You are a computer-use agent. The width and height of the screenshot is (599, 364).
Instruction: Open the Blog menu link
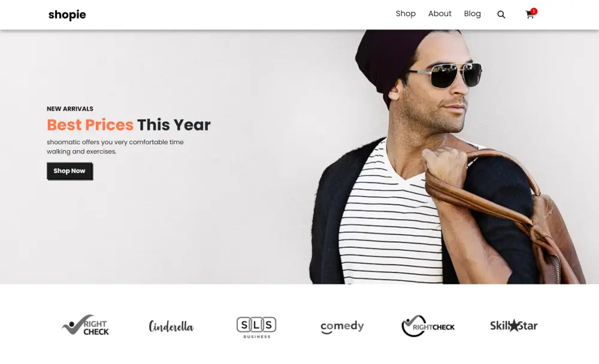[x=472, y=14]
